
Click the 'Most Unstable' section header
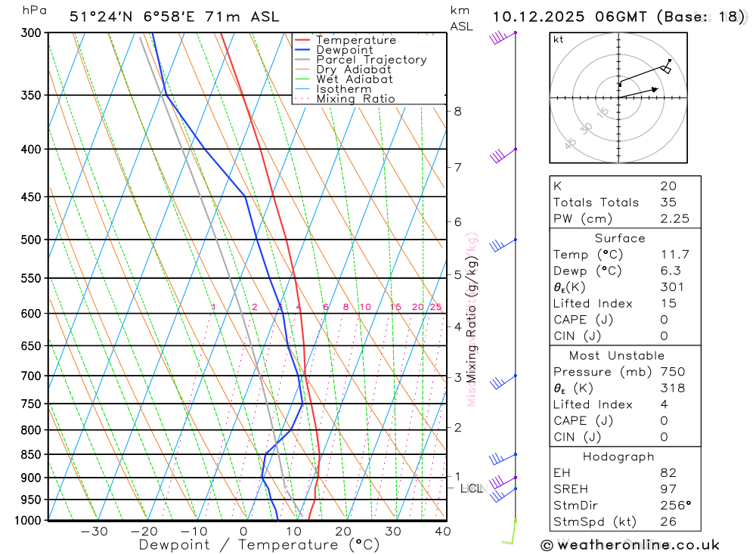click(x=617, y=356)
